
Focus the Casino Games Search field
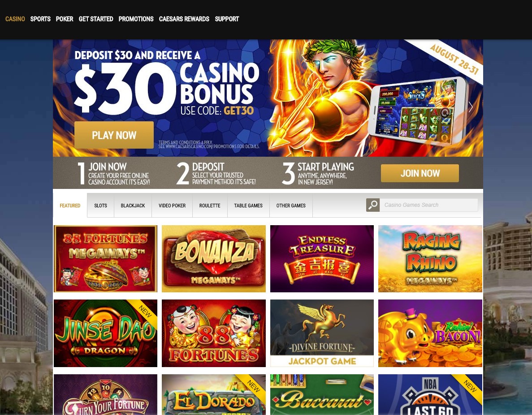click(x=429, y=205)
